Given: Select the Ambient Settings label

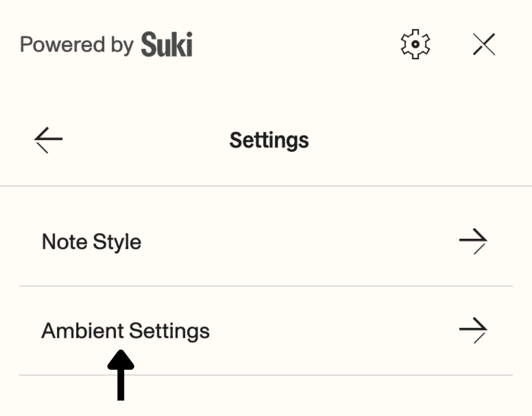Looking at the screenshot, I should (x=126, y=331).
